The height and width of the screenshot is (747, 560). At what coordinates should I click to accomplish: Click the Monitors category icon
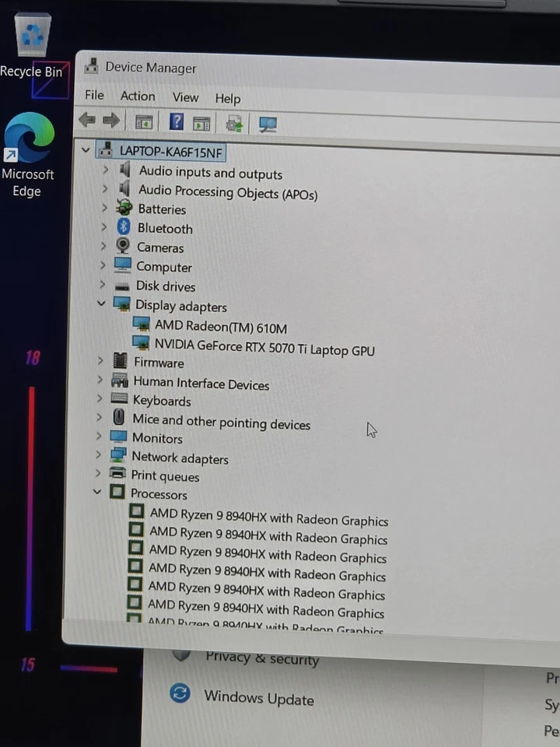118,437
